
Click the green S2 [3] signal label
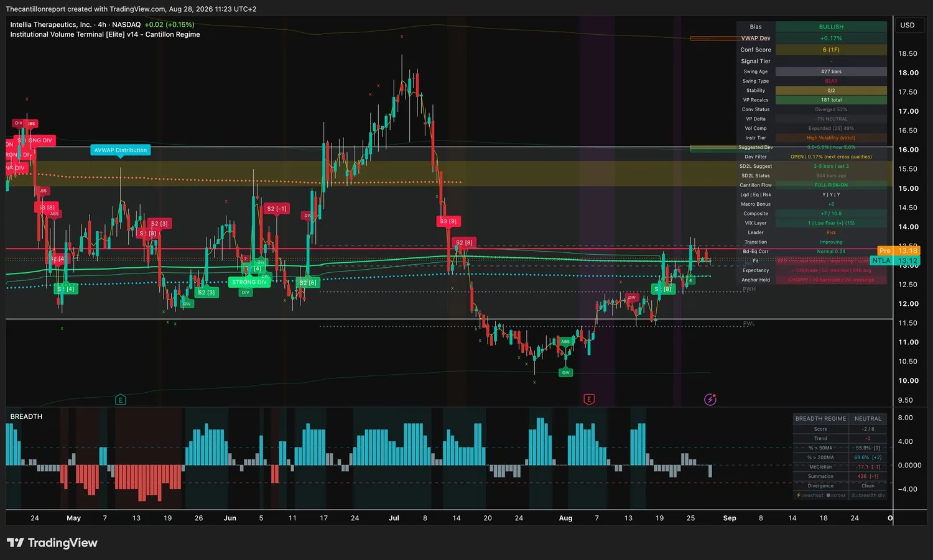tap(207, 292)
